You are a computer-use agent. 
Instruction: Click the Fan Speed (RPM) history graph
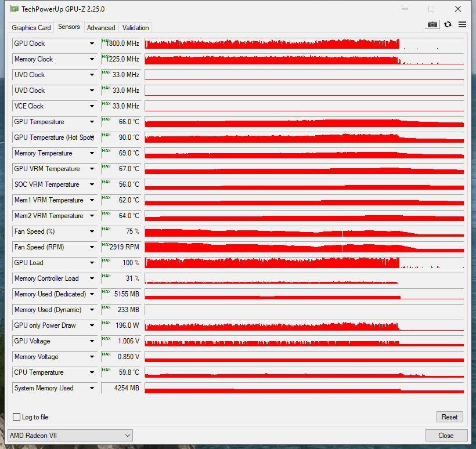tap(304, 247)
